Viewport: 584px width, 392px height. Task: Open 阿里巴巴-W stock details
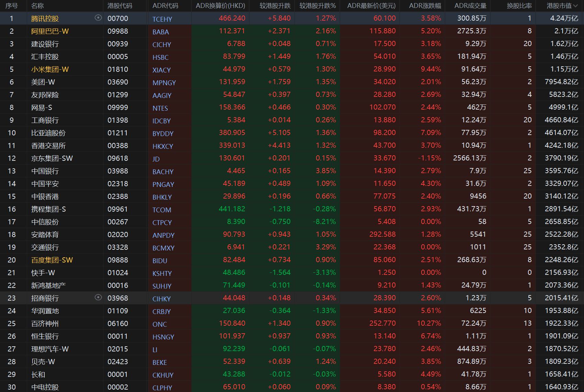50,31
